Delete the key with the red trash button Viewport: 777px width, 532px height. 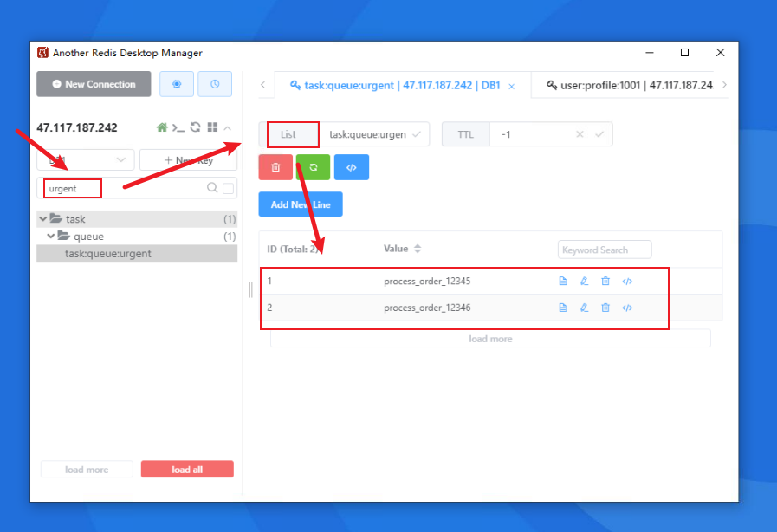pos(275,167)
